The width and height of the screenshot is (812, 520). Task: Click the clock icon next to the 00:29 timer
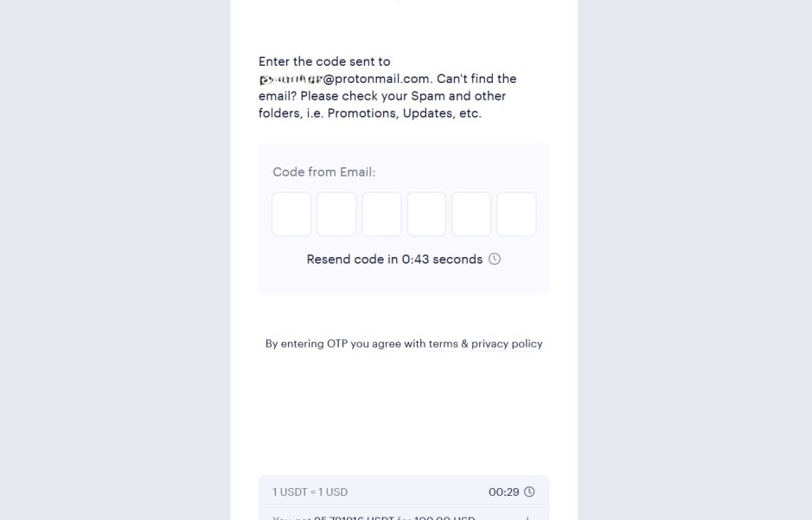tap(527, 491)
